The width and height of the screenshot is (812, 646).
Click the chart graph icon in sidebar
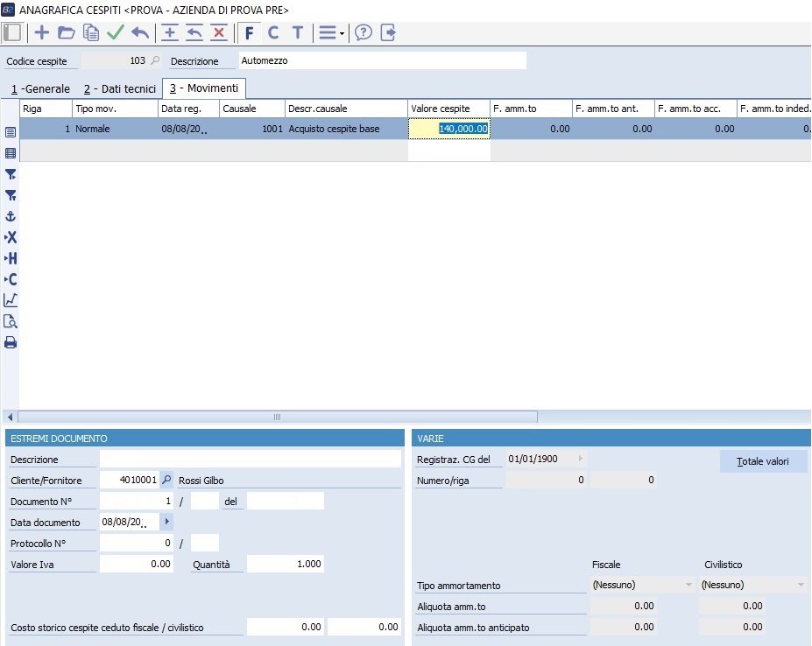tap(11, 300)
